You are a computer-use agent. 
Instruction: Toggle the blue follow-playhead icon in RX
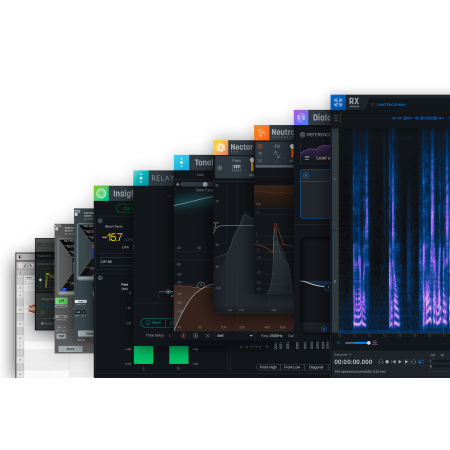point(421,362)
